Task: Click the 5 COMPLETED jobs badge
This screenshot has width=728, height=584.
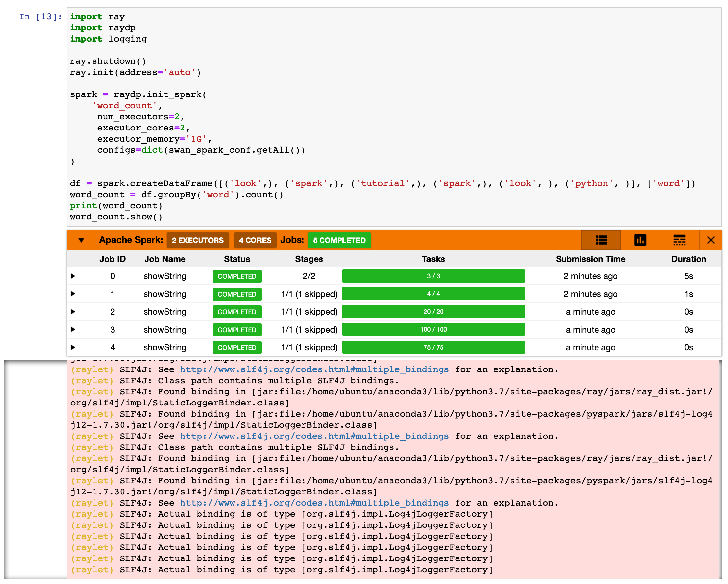Action: coord(339,240)
